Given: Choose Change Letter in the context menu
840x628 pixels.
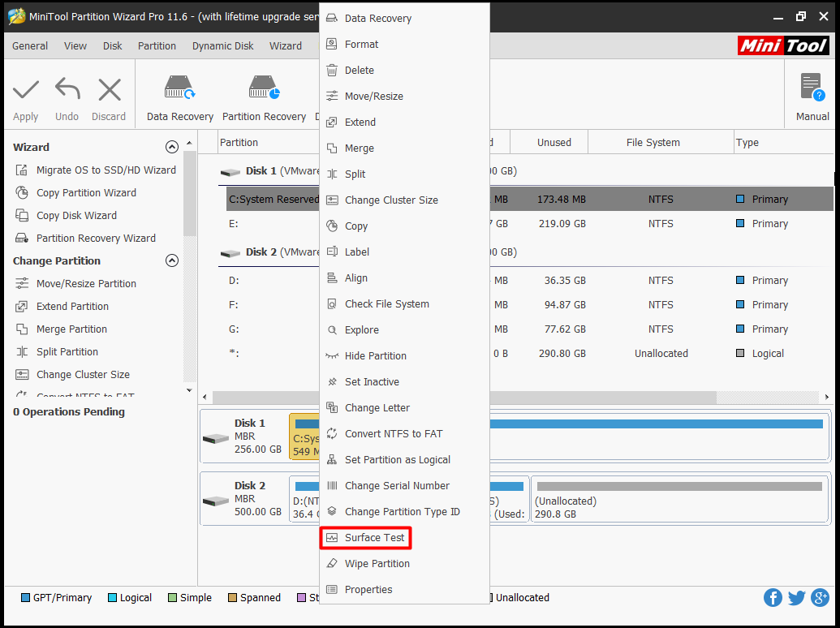Looking at the screenshot, I should click(x=404, y=408).
